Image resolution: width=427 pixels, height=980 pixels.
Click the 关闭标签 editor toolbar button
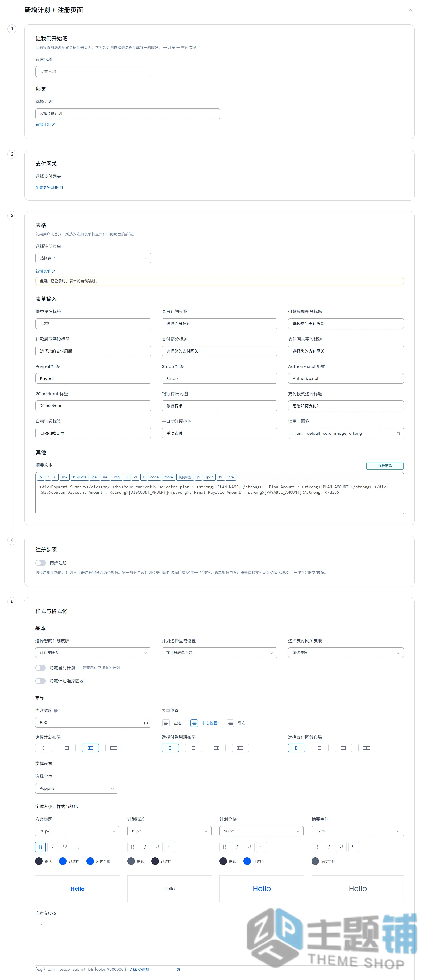(185, 477)
